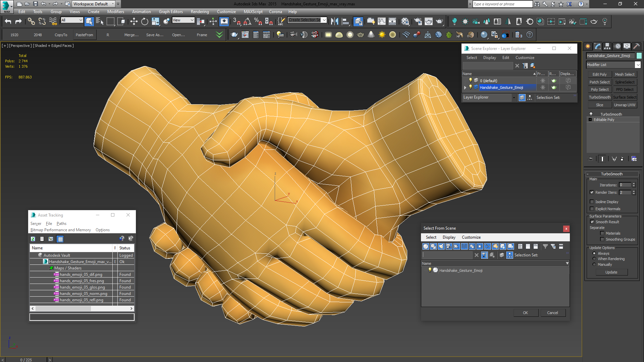
Task: Enable Separate by Materials checkbox
Action: click(x=602, y=233)
